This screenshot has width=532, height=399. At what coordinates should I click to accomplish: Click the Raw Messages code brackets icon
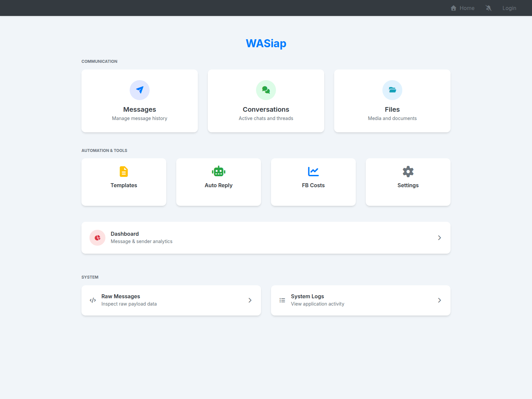[x=93, y=300]
